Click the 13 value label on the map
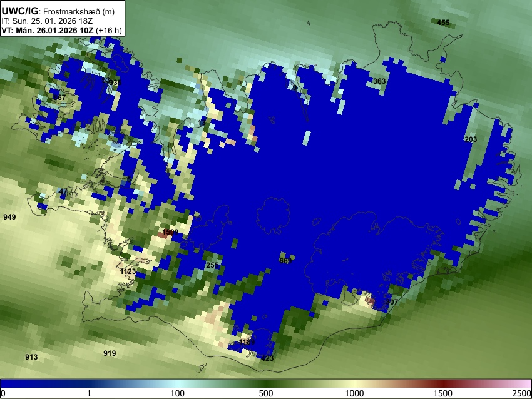532x399 pixels. coord(202,123)
